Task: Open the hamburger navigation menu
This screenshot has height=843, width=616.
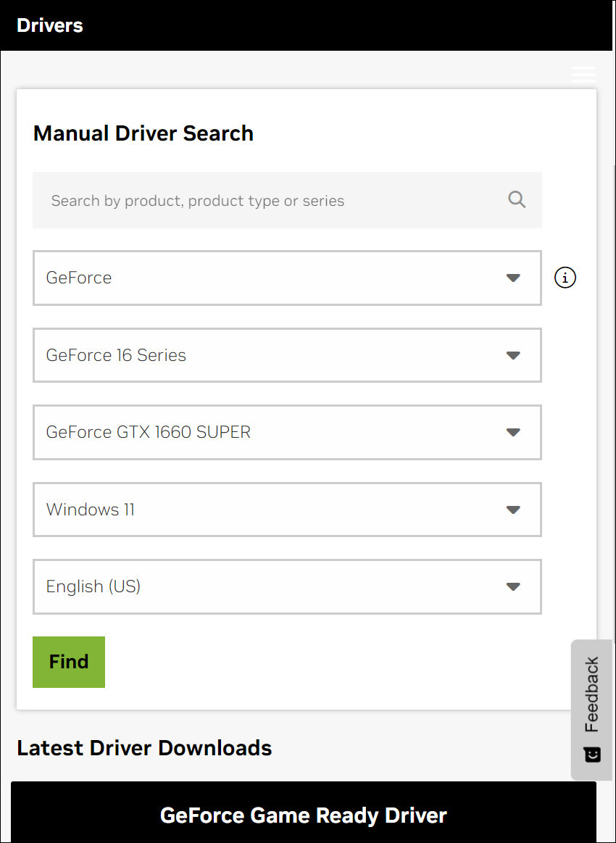Action: 583,74
